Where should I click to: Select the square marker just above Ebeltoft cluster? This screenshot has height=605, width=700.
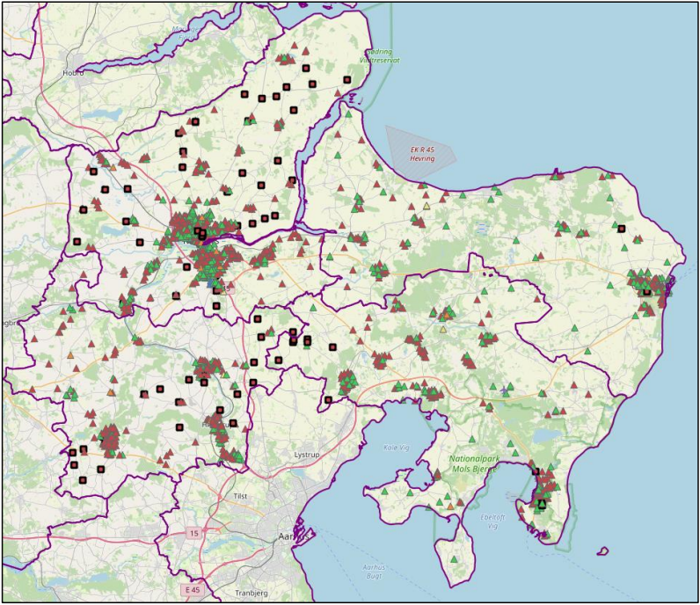(535, 472)
